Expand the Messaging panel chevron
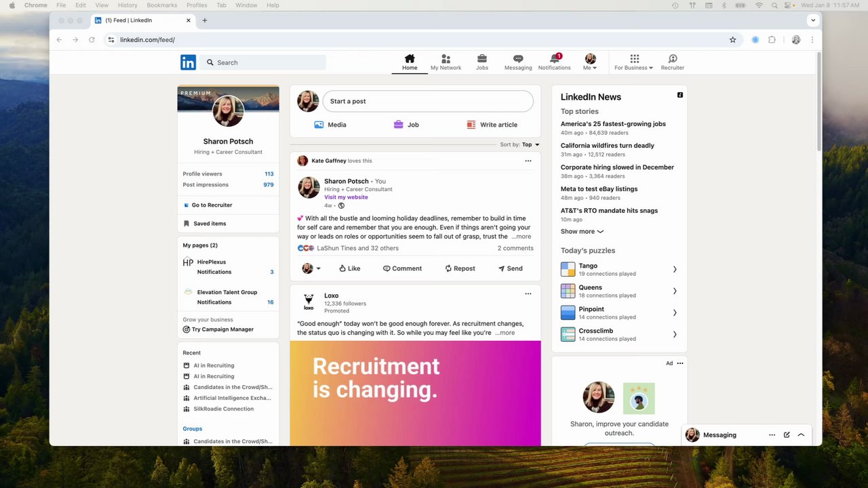 801,435
